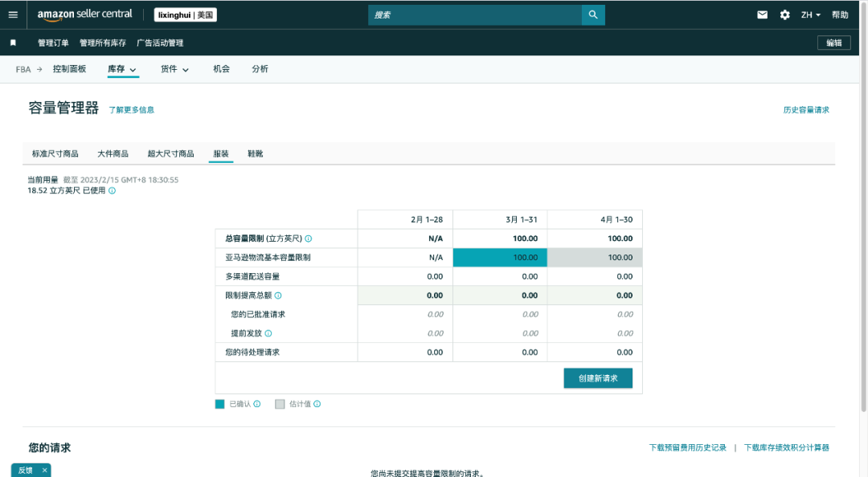Viewport: 868px width, 477px height.
Task: Switch to the 大件商品 tab
Action: [113, 154]
